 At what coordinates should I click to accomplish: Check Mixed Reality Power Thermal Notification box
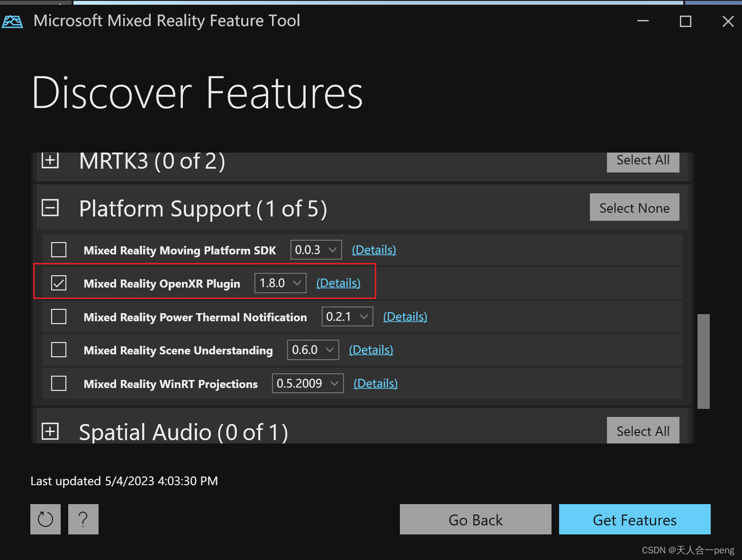(x=59, y=316)
